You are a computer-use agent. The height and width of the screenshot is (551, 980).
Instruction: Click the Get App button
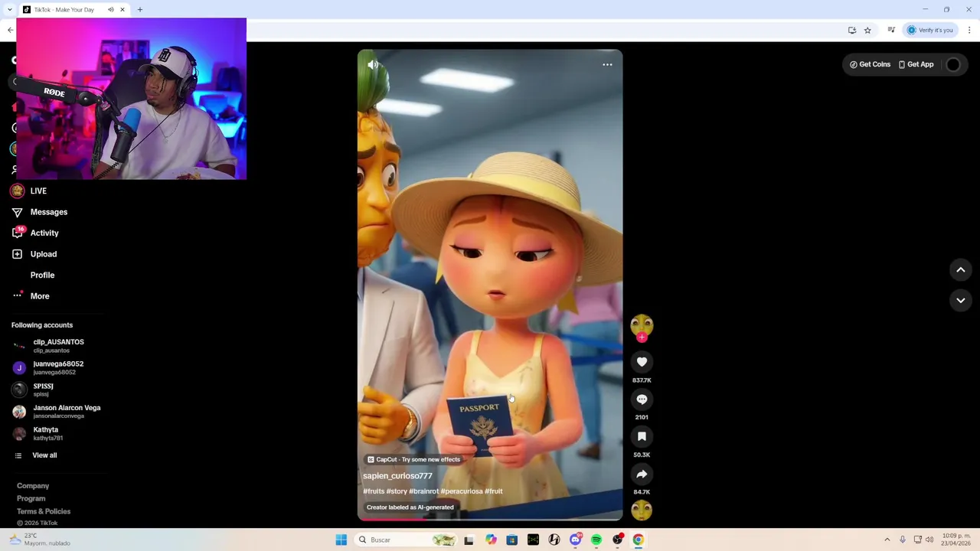[x=916, y=64]
